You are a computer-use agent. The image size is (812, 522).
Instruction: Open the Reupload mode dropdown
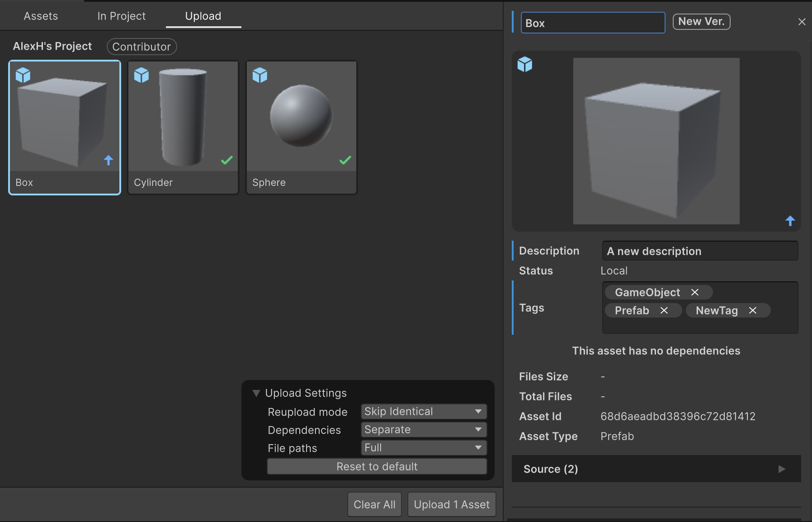click(x=424, y=412)
